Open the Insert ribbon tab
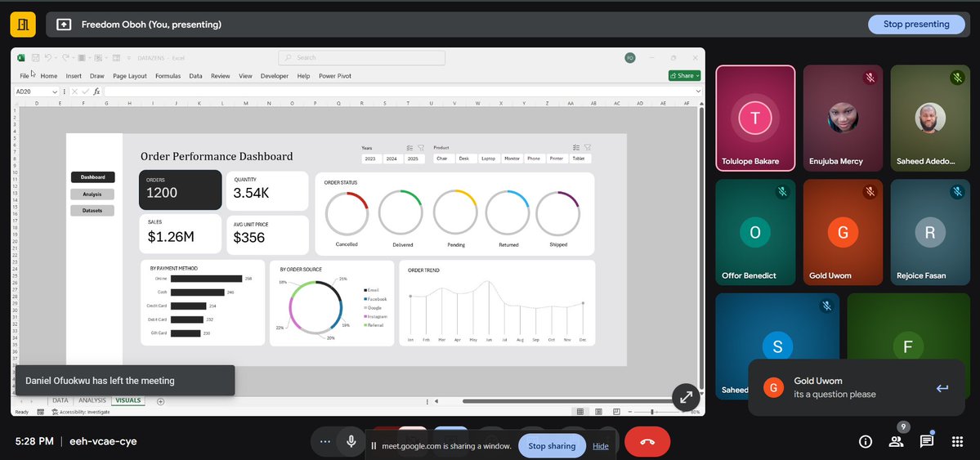 [x=74, y=76]
